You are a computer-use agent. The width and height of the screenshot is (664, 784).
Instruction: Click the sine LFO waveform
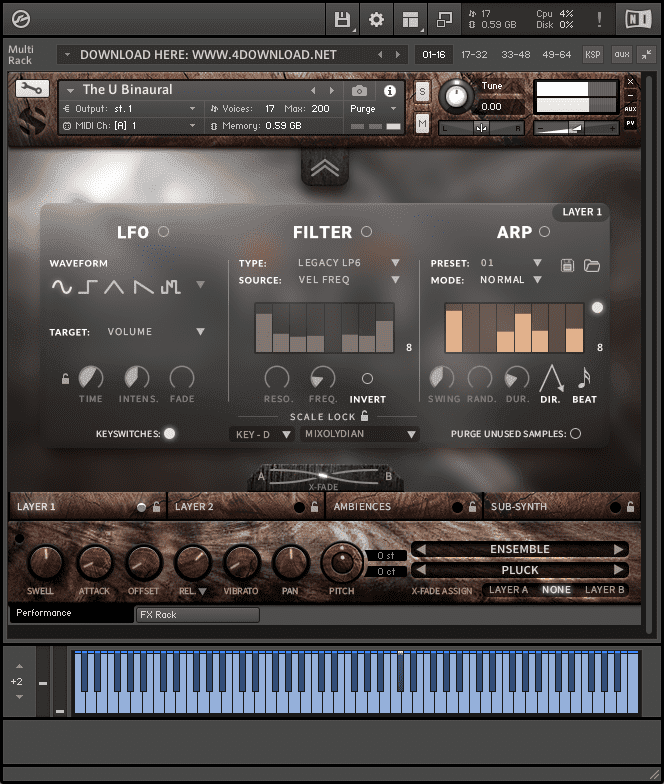coord(62,287)
